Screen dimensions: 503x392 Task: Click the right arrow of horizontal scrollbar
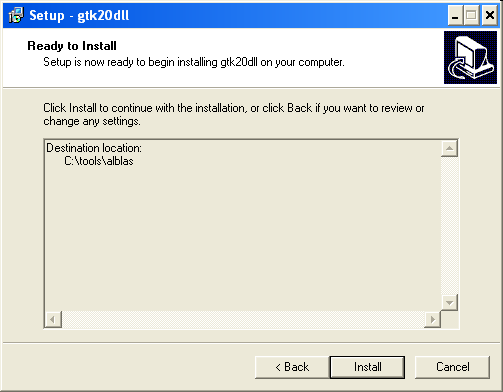(432, 319)
